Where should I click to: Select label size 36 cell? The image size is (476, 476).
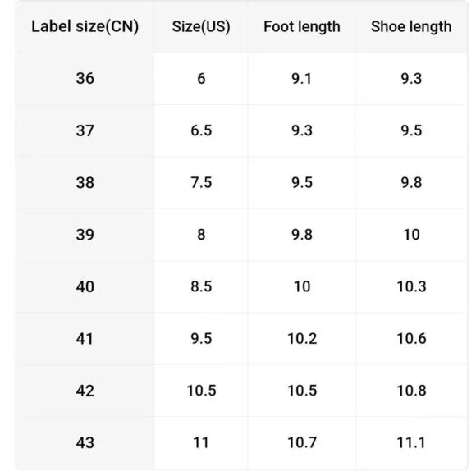pyautogui.click(x=85, y=79)
